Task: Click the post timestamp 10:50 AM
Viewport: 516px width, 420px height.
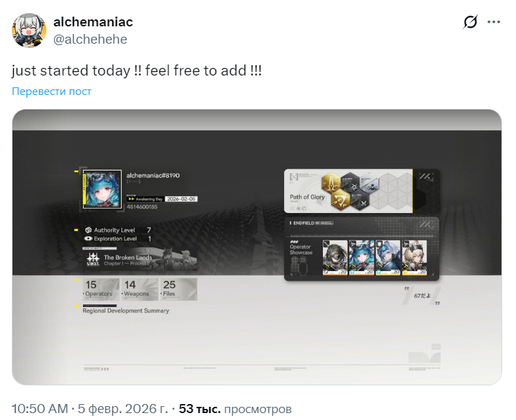Action: click(39, 409)
